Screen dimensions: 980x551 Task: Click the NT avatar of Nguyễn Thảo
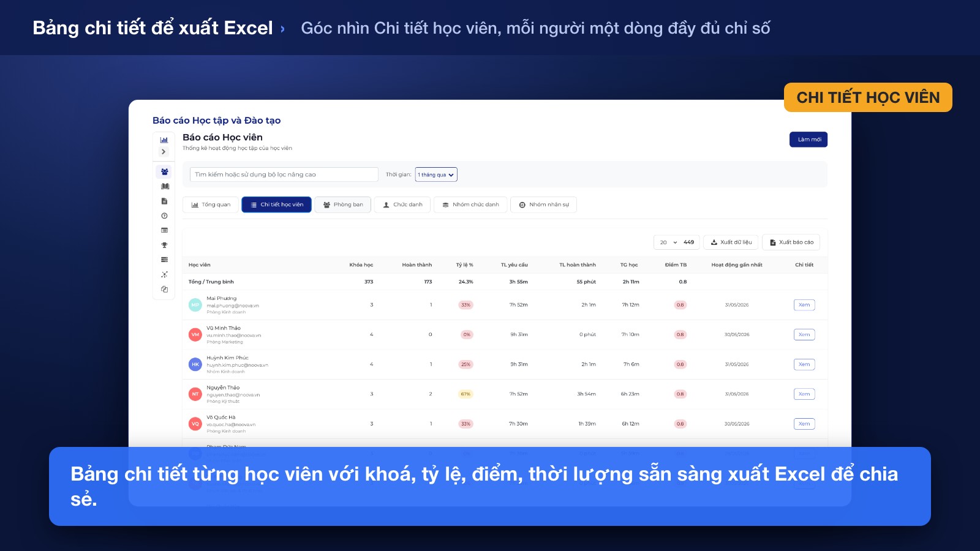click(195, 394)
